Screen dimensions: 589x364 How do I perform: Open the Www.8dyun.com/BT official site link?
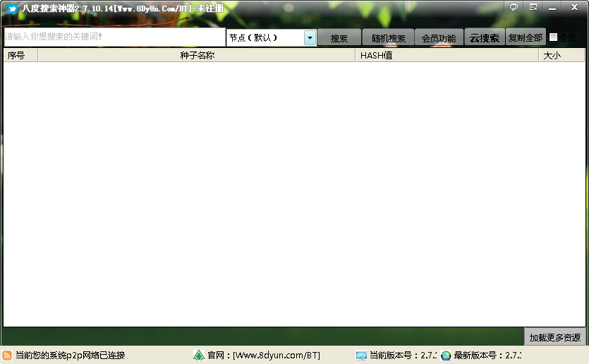276,356
